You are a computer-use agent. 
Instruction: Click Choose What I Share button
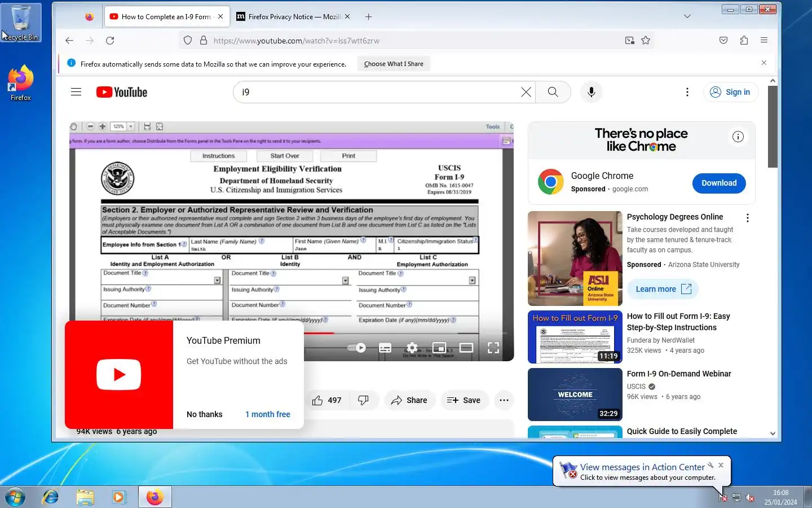tap(394, 64)
